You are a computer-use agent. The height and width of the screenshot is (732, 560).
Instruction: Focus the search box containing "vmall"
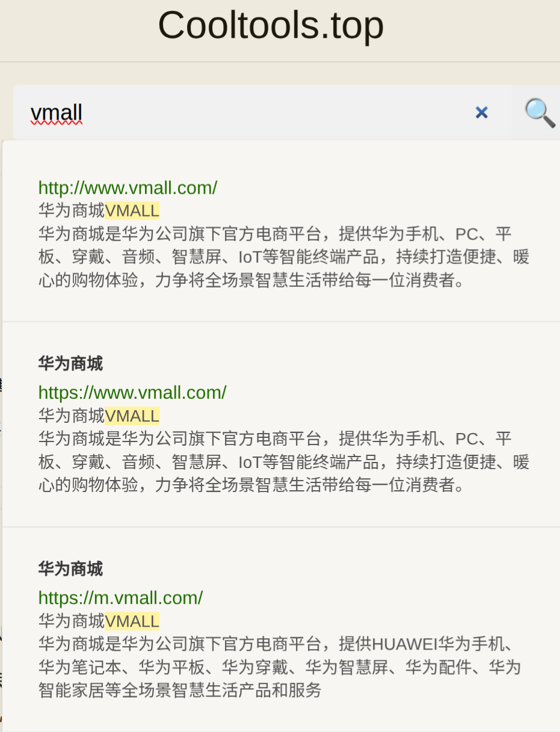pyautogui.click(x=262, y=112)
